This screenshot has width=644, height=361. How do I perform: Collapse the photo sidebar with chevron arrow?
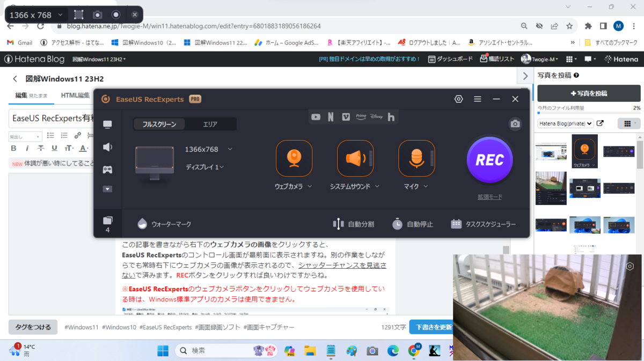525,76
